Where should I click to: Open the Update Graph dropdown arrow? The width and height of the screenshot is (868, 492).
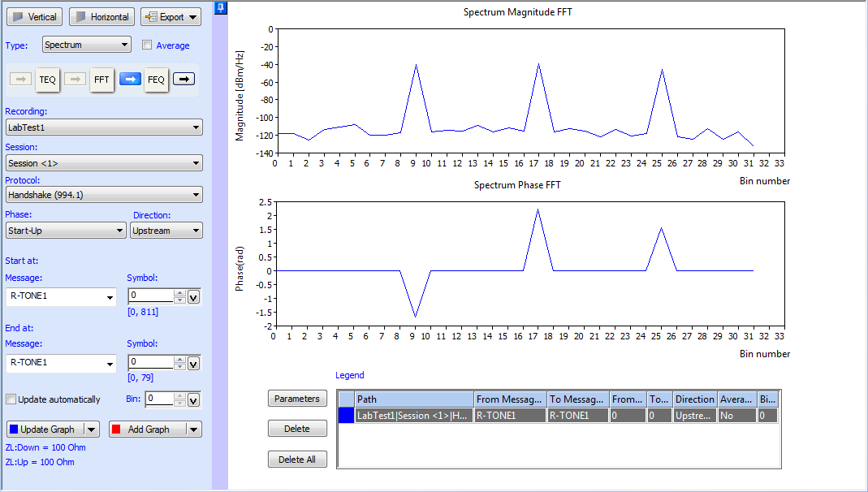pyautogui.click(x=92, y=429)
